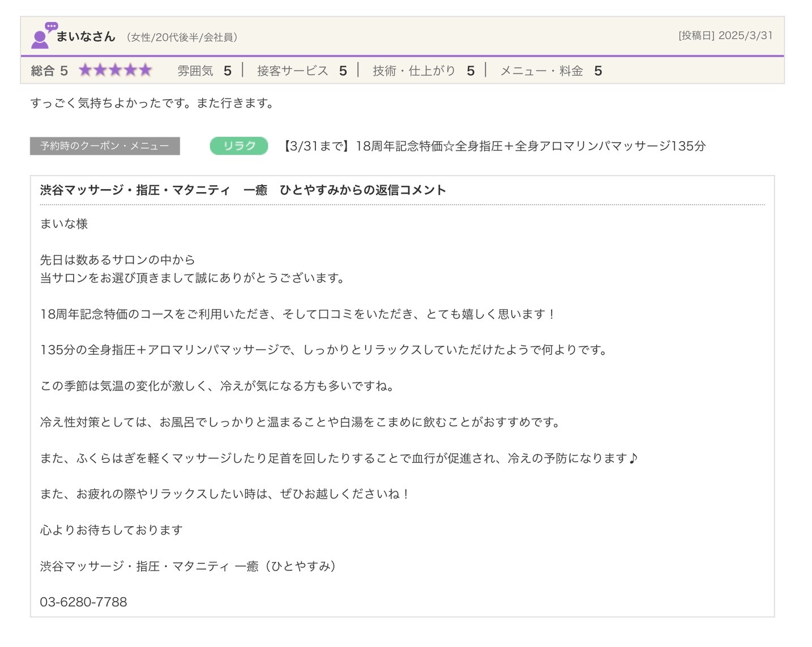The image size is (812, 647).
Task: Open the 18周年記念特価 coupon menu title
Action: coord(493,146)
